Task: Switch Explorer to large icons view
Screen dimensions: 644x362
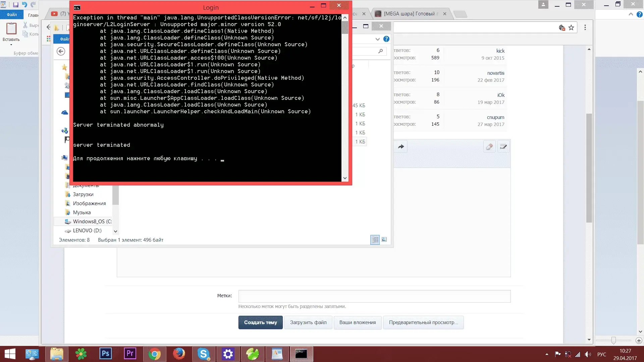Action: coord(384,240)
